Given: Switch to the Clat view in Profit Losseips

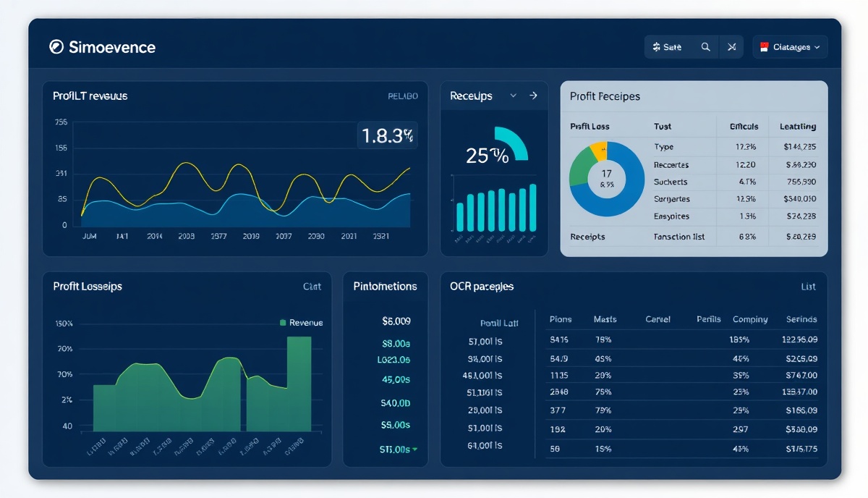Looking at the screenshot, I should (x=312, y=287).
